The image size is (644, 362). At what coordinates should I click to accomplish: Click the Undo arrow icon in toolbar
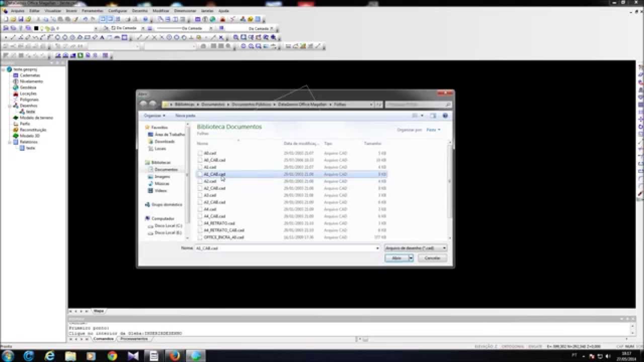[x=86, y=19]
